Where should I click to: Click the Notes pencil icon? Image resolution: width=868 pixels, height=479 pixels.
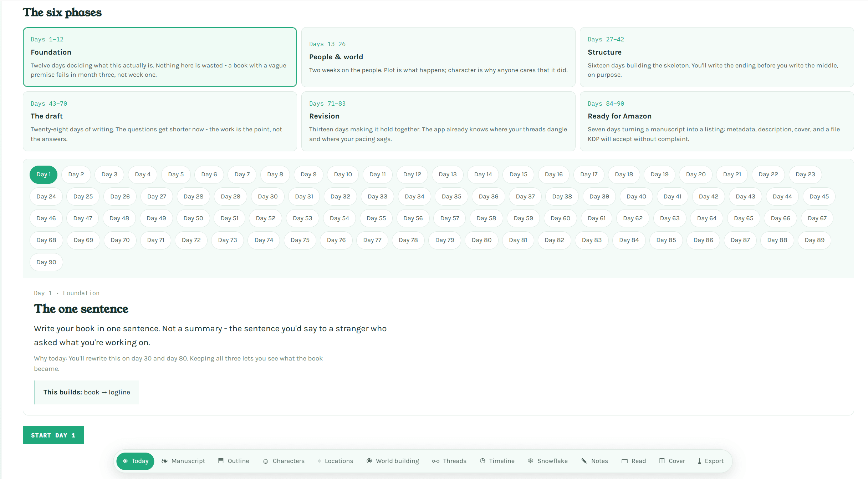[584, 461]
